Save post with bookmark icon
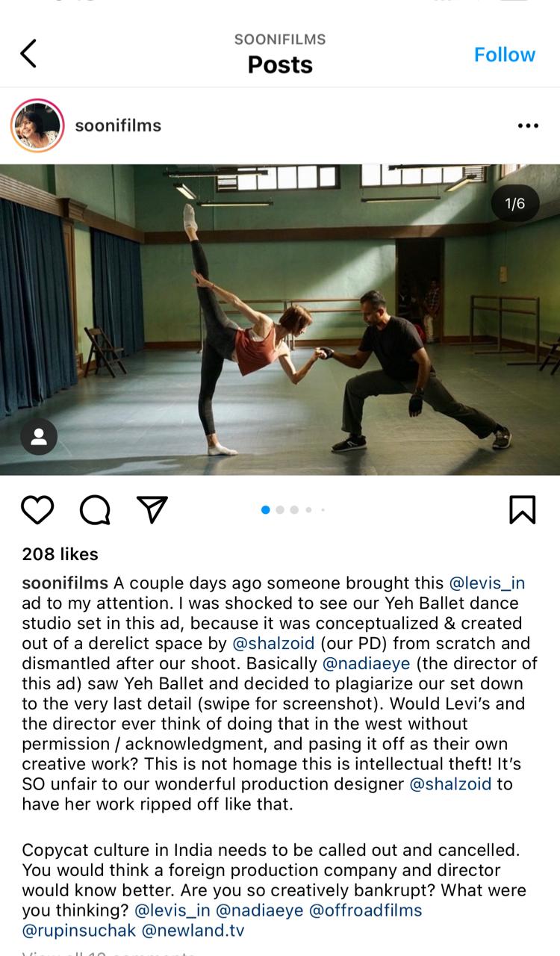This screenshot has width=560, height=956. 522,510
